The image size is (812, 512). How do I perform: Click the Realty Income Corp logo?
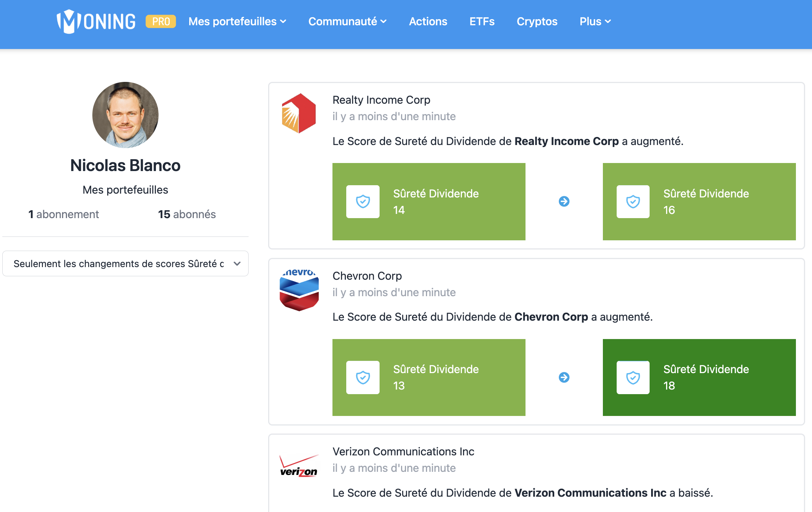[x=299, y=113]
